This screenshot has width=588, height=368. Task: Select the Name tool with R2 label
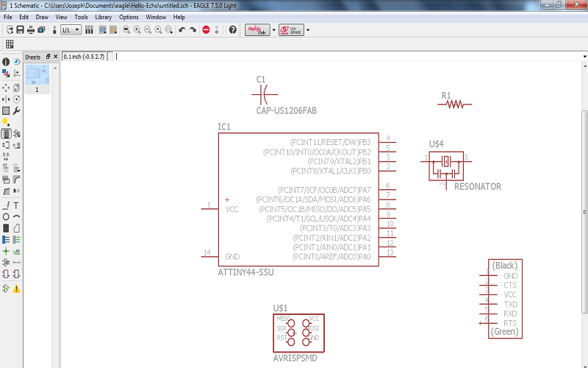pos(6,168)
